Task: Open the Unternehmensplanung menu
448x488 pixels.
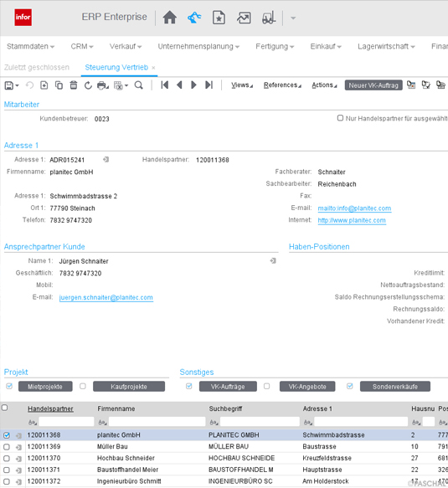Action: tap(198, 46)
